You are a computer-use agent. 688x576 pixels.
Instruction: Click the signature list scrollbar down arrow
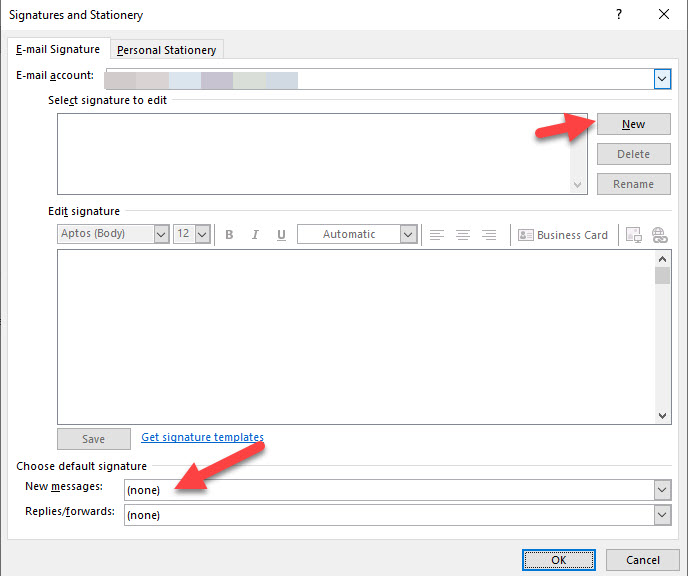click(x=577, y=185)
